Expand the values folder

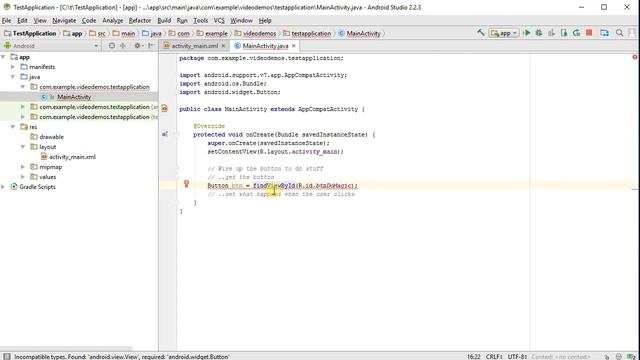click(x=23, y=177)
